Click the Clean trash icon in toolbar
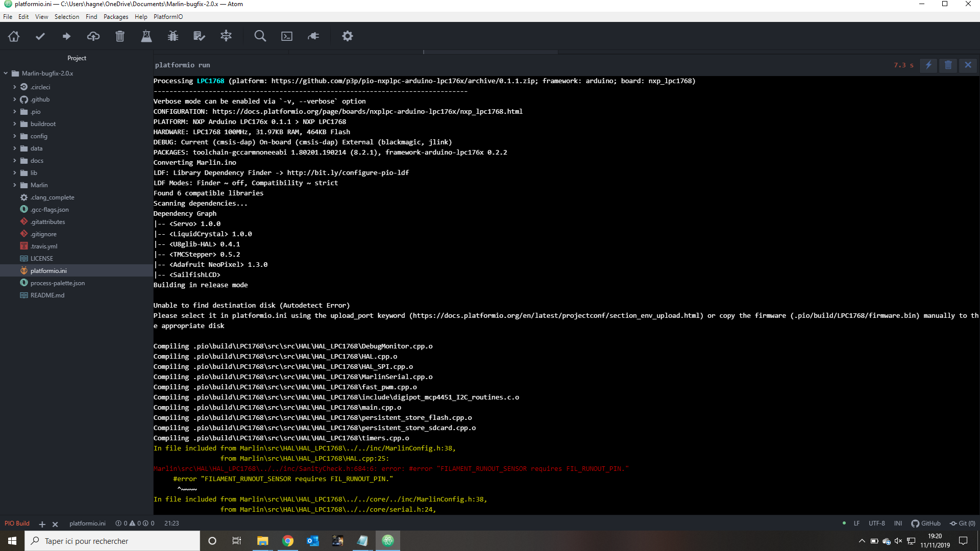Screen dimensions: 980x551 pos(120,36)
